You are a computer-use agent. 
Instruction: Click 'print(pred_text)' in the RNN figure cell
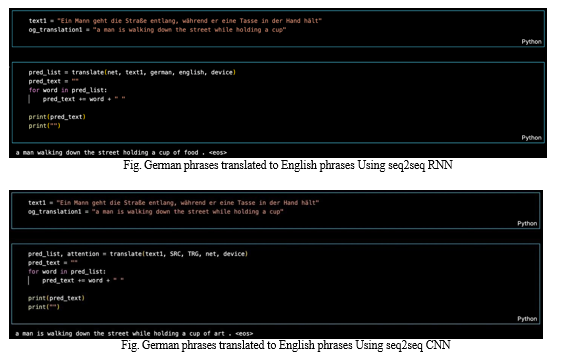point(57,117)
